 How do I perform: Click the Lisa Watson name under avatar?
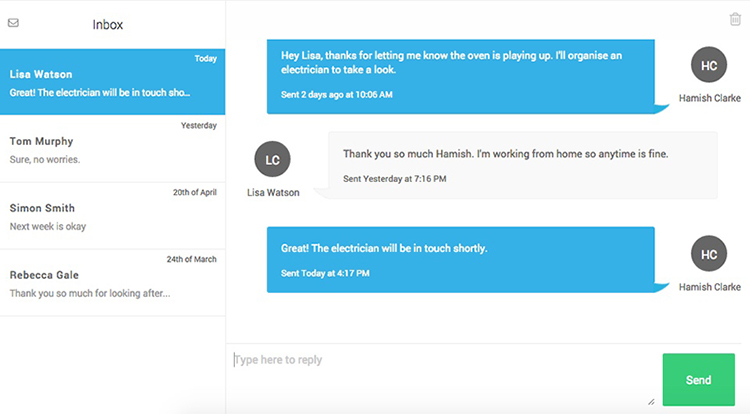click(273, 193)
